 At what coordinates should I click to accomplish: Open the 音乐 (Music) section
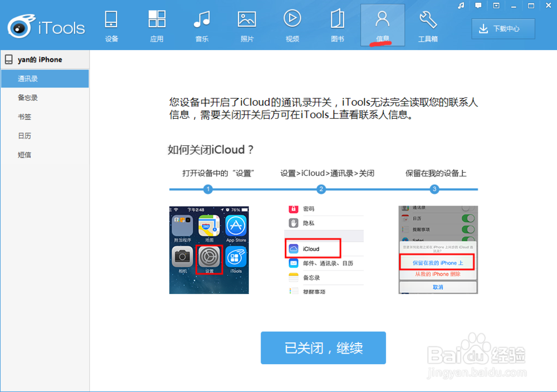pos(202,26)
